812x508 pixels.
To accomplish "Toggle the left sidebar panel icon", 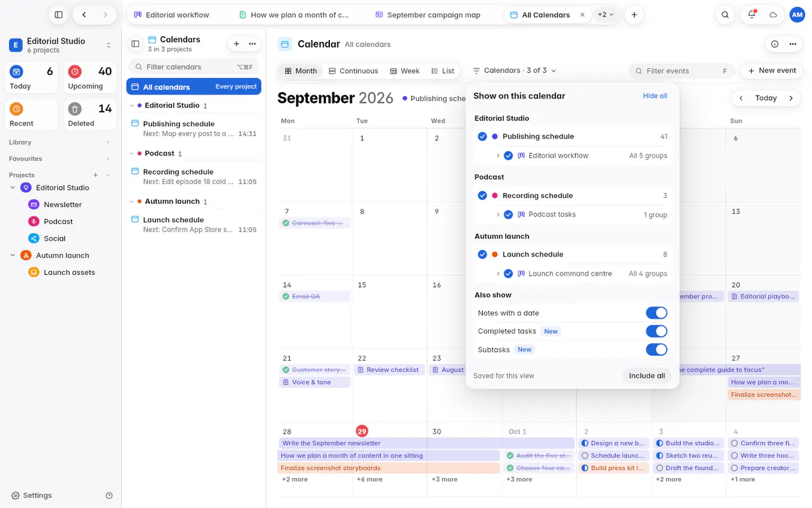I will click(x=58, y=15).
